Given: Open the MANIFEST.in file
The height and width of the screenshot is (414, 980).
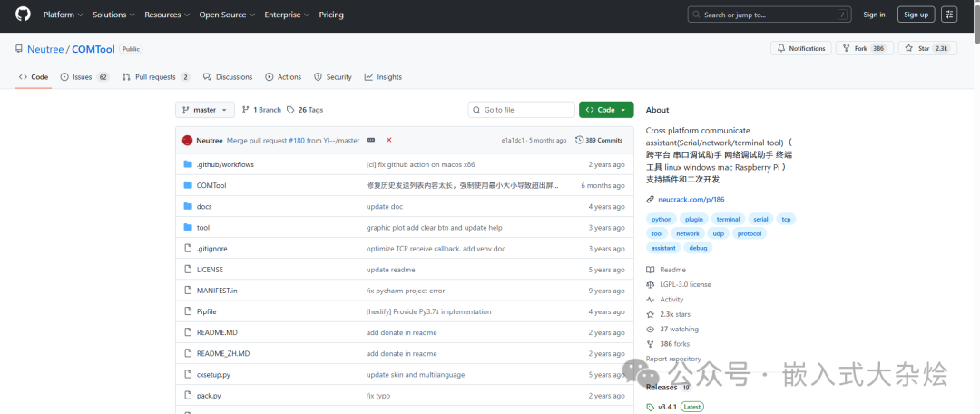Looking at the screenshot, I should [x=216, y=291].
